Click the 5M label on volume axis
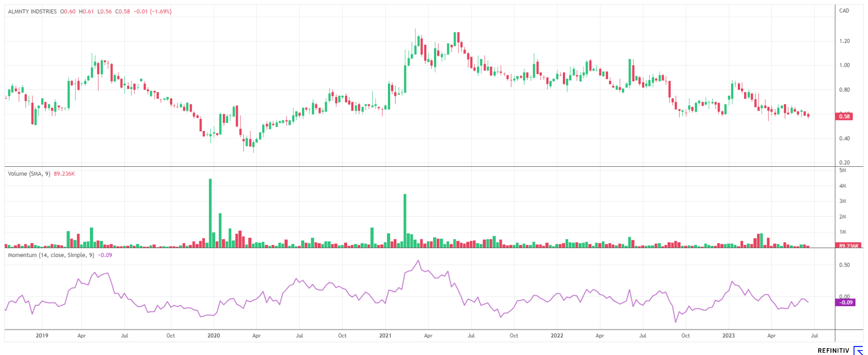 tap(842, 170)
